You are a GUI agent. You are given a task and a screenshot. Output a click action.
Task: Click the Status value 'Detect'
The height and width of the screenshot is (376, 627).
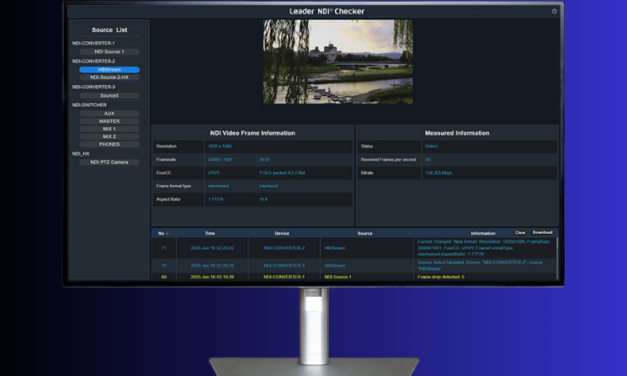click(431, 146)
